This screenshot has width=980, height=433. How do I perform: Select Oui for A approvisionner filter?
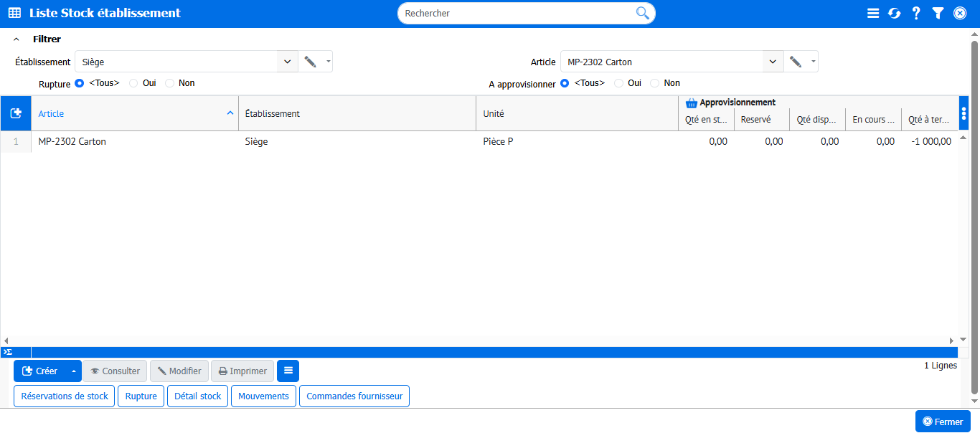pos(619,83)
